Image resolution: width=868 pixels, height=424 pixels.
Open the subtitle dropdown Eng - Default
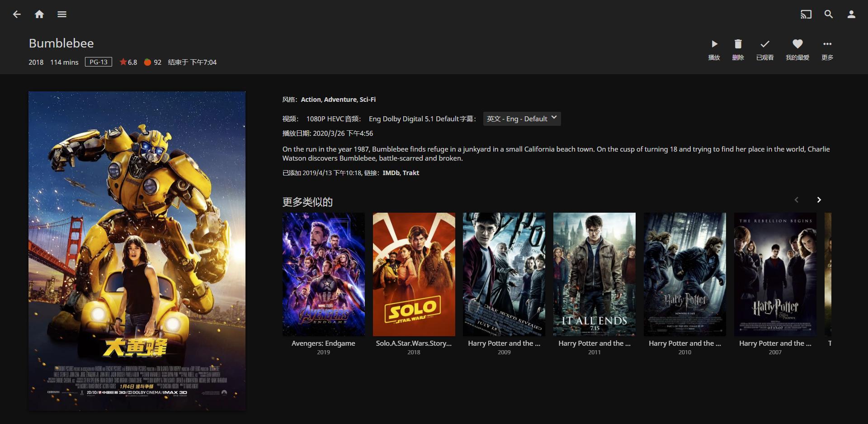click(522, 119)
